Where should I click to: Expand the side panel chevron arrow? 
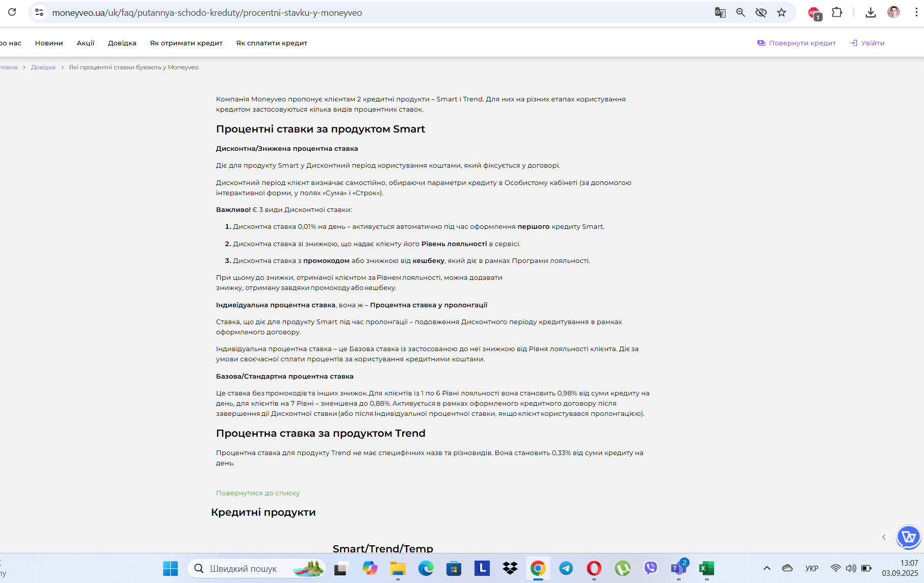coord(884,537)
